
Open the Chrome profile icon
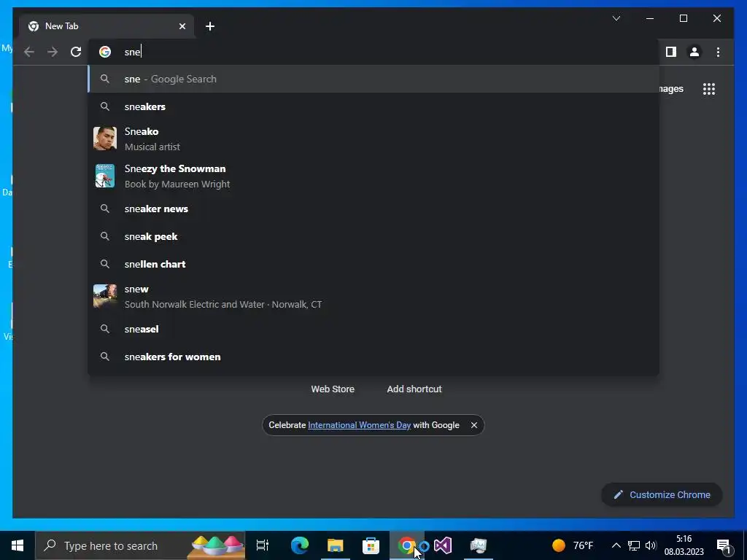(694, 52)
